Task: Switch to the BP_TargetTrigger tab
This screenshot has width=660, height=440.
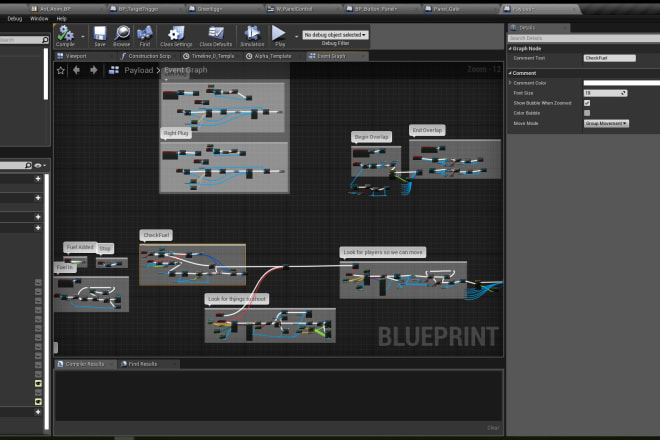Action: click(138, 9)
